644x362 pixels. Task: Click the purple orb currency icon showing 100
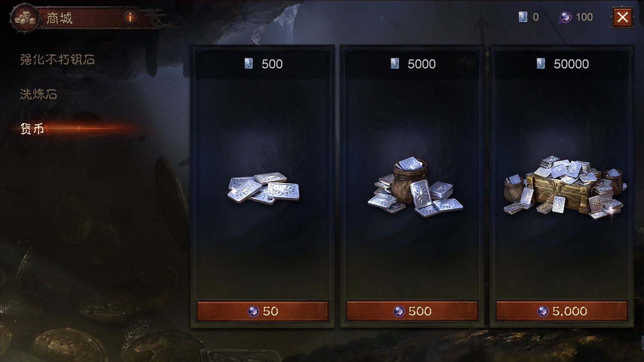565,17
